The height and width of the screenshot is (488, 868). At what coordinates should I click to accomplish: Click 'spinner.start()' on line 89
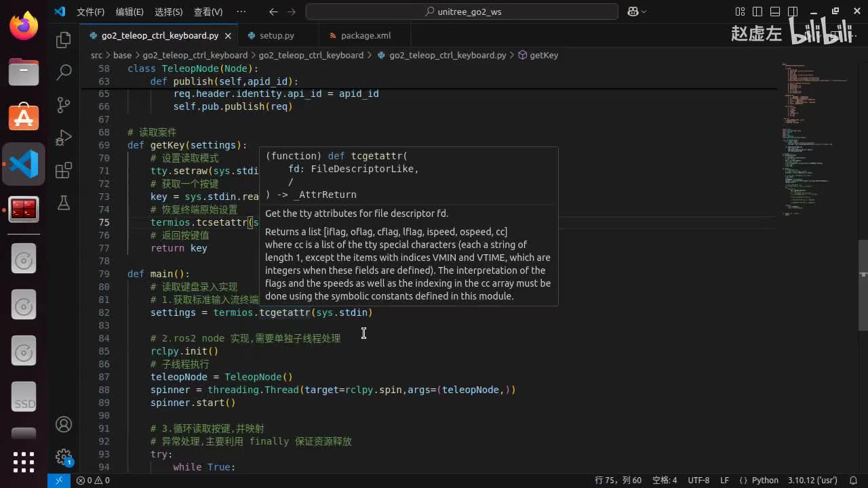[193, 403]
